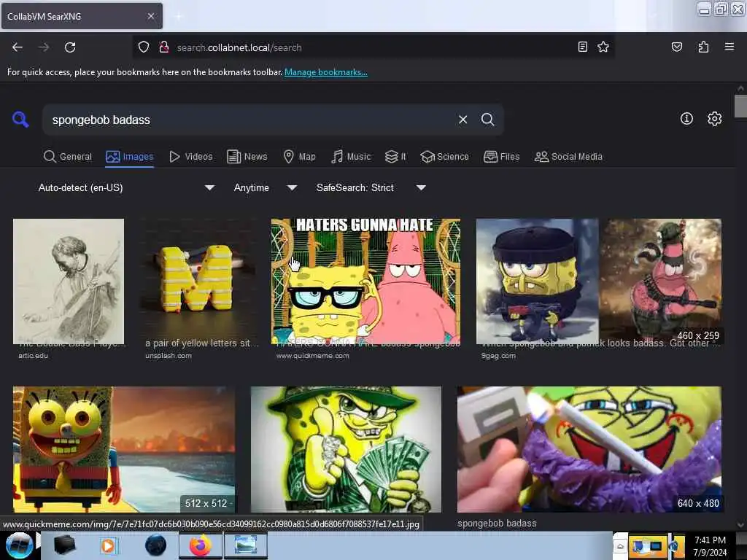The image size is (747, 560).
Task: Open the Double Bass Player sketch thumbnail
Action: (x=69, y=281)
